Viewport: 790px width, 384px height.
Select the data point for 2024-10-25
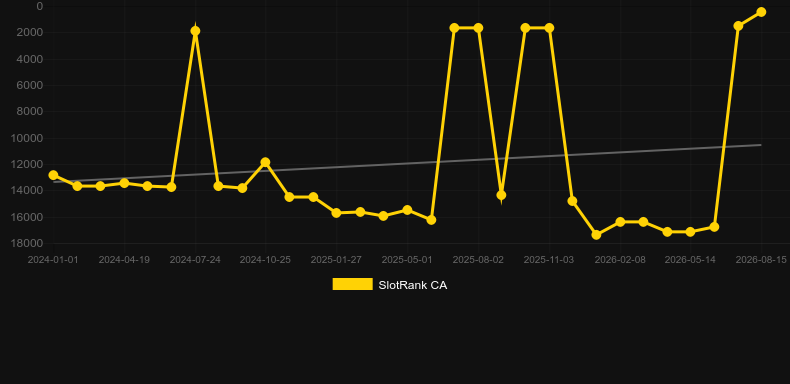[x=266, y=162]
